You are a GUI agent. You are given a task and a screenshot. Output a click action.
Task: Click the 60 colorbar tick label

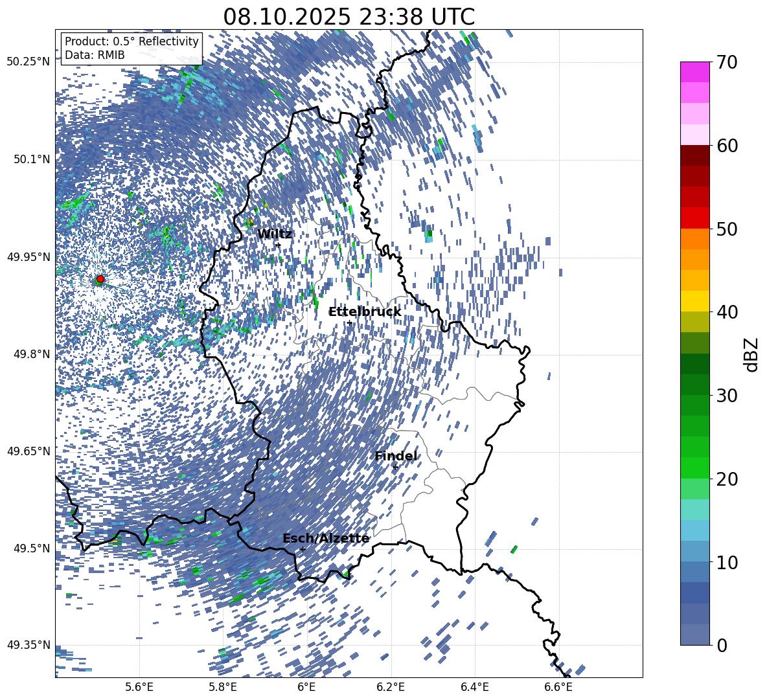(727, 146)
